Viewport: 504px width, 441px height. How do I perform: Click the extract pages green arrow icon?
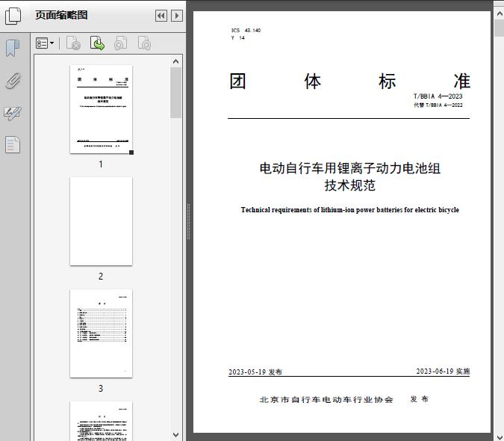pyautogui.click(x=97, y=43)
